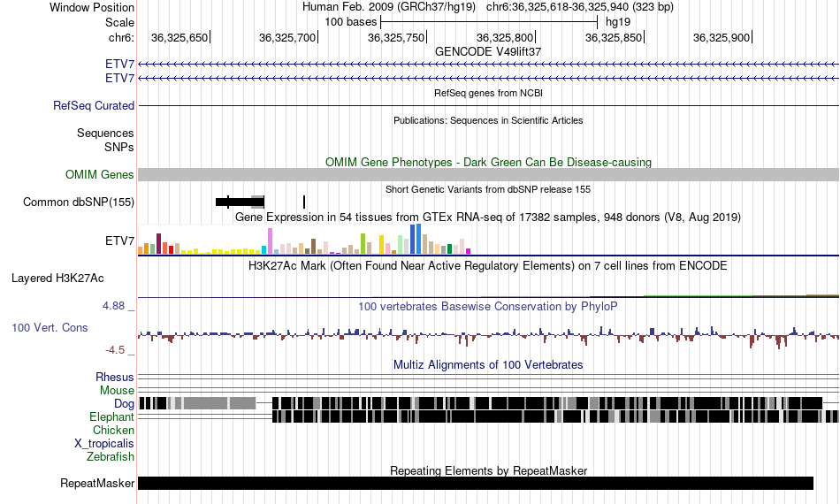Click the Human Feb. 2009 (GRCh37/hg19) assembly text

389,7
